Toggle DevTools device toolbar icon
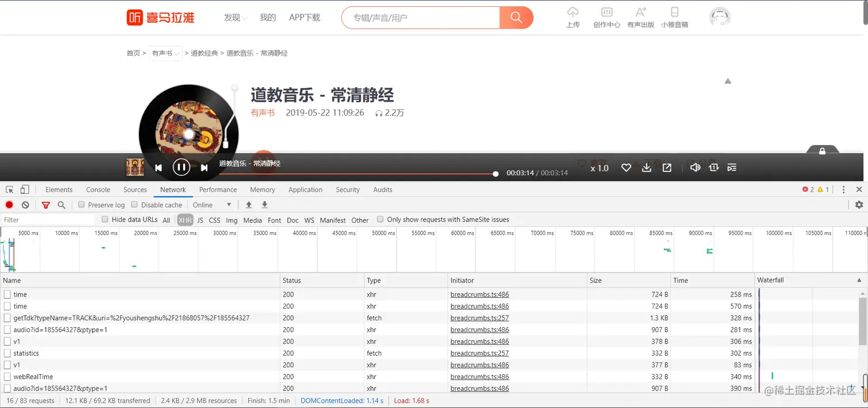868x408 pixels. pos(25,189)
